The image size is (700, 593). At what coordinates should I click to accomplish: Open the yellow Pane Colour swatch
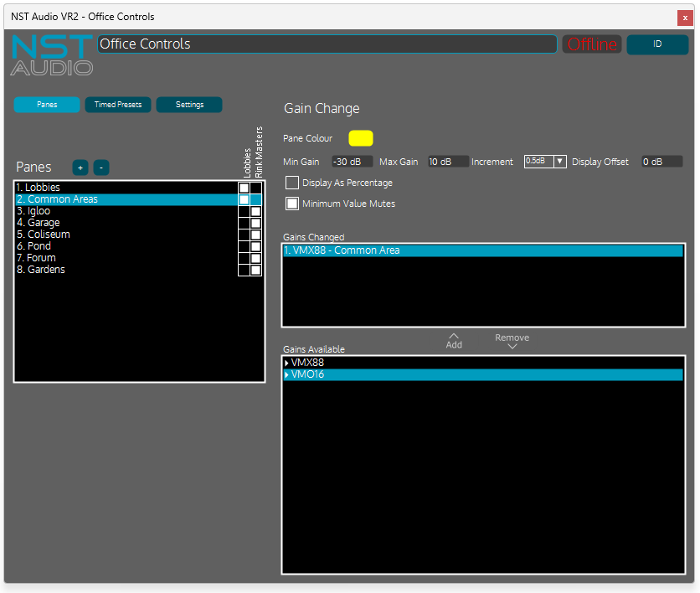[x=361, y=138]
